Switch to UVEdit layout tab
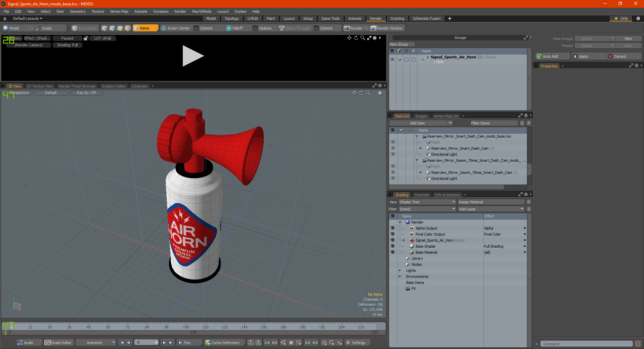The height and width of the screenshot is (349, 644). pyautogui.click(x=253, y=18)
